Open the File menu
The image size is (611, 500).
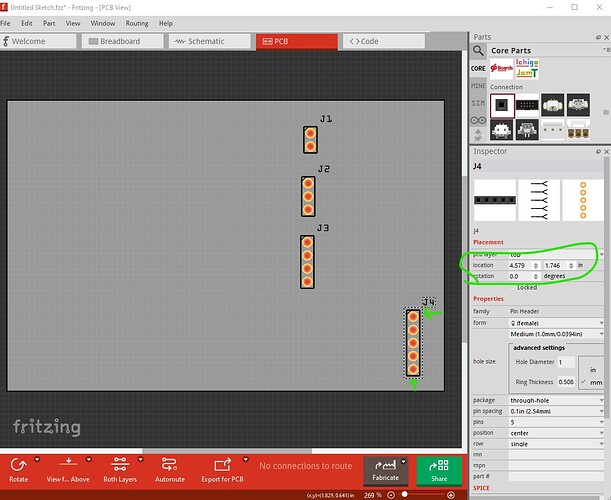(5, 23)
